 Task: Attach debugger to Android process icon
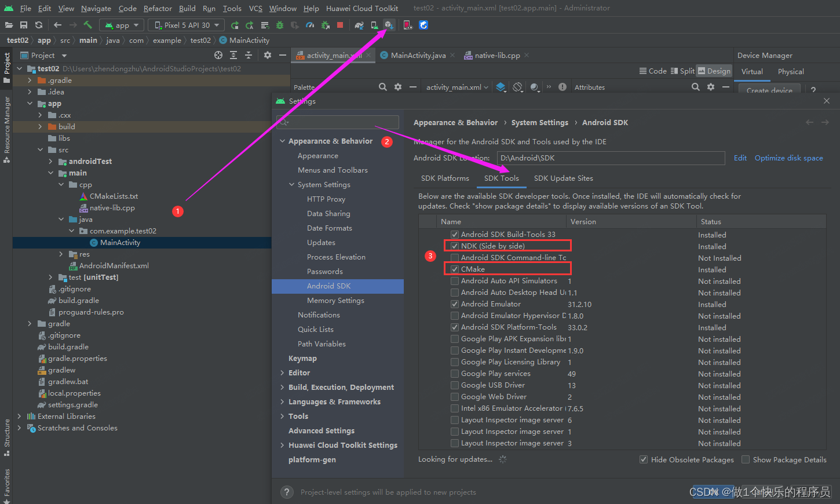[x=325, y=25]
